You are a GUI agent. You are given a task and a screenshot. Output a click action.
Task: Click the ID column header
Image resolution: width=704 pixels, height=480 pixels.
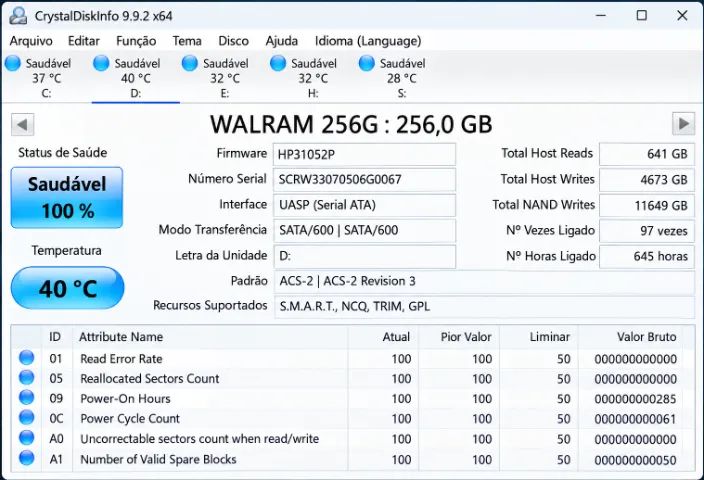[57, 337]
